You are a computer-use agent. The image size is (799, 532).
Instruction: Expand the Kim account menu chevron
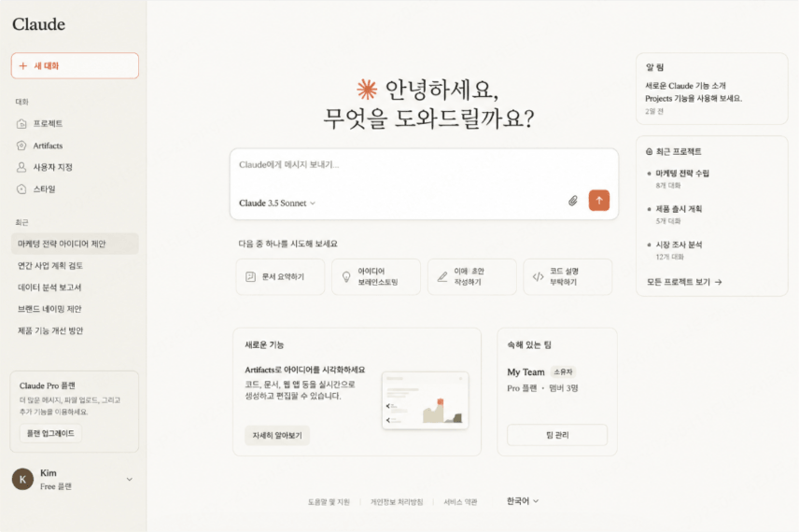pos(130,479)
